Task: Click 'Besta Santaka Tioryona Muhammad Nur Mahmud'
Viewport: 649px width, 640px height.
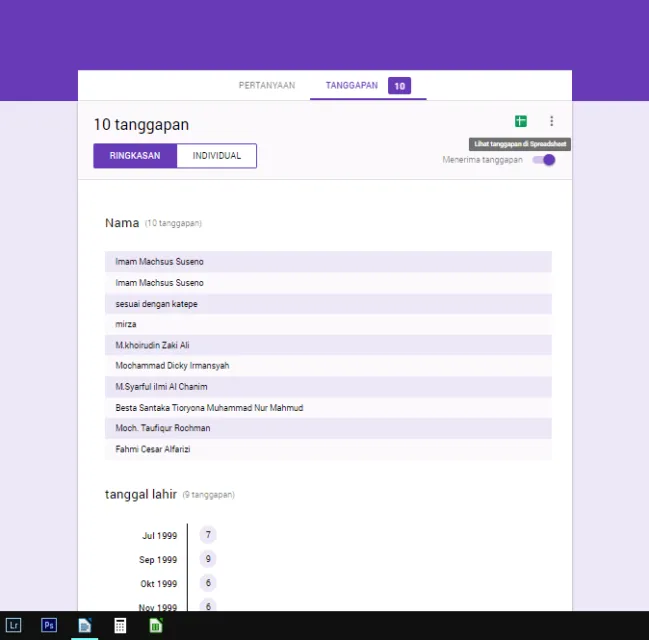Action: 328,408
